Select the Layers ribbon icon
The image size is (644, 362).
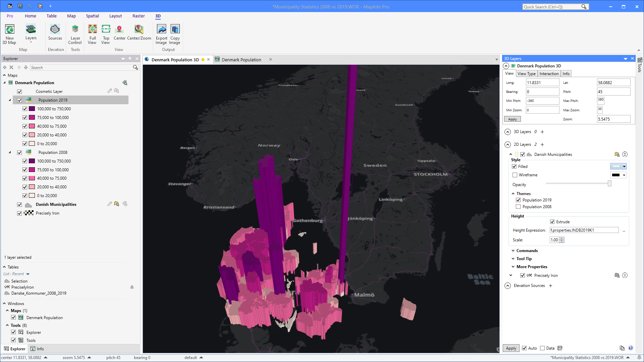[x=31, y=32]
